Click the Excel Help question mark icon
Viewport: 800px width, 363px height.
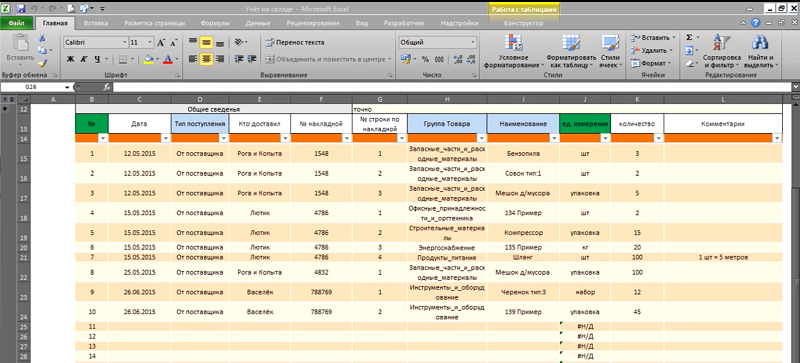click(x=756, y=23)
